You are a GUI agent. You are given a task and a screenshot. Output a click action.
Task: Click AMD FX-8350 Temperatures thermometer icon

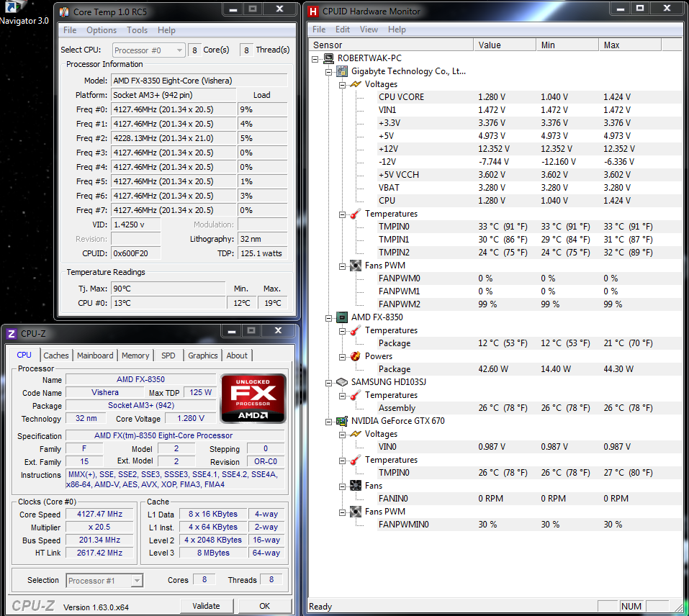(355, 330)
